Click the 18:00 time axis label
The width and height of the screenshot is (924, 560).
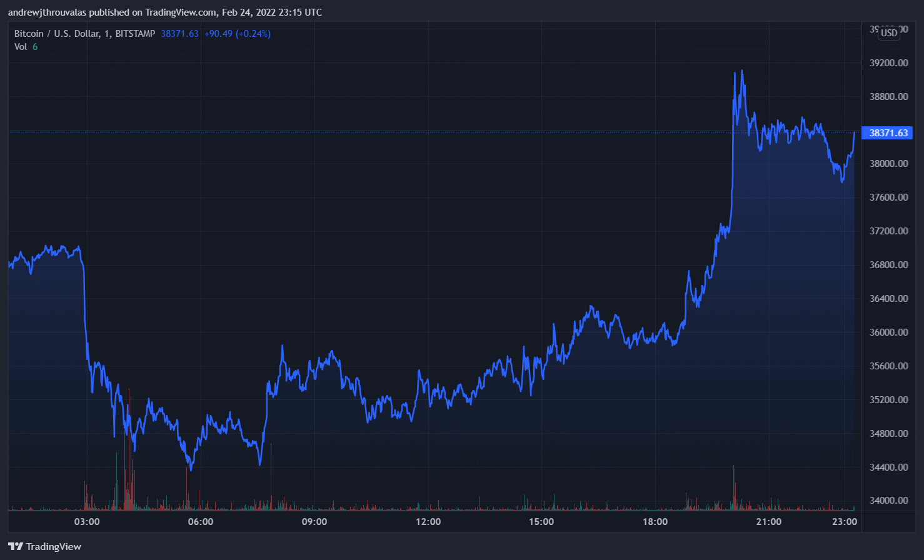click(x=655, y=521)
